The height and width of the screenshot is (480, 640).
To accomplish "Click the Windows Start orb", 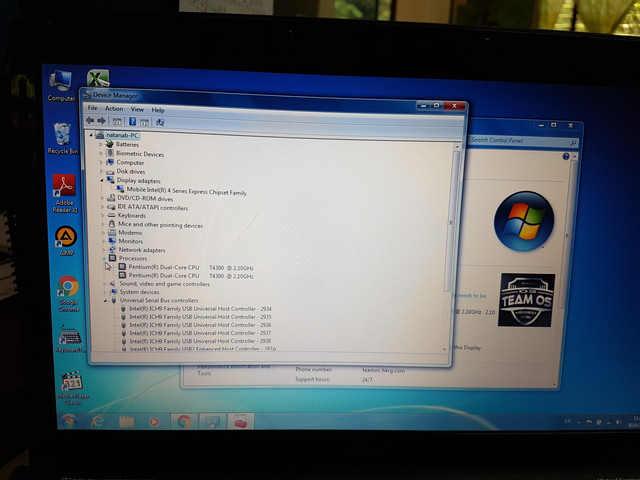I will point(69,421).
